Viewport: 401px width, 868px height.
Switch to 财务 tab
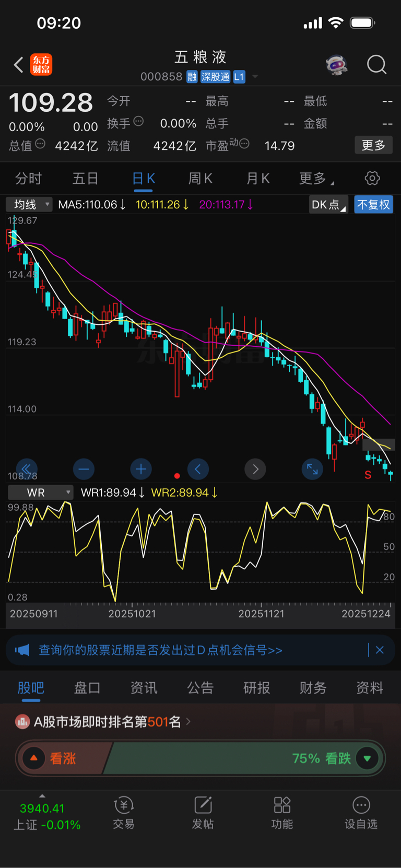(313, 688)
